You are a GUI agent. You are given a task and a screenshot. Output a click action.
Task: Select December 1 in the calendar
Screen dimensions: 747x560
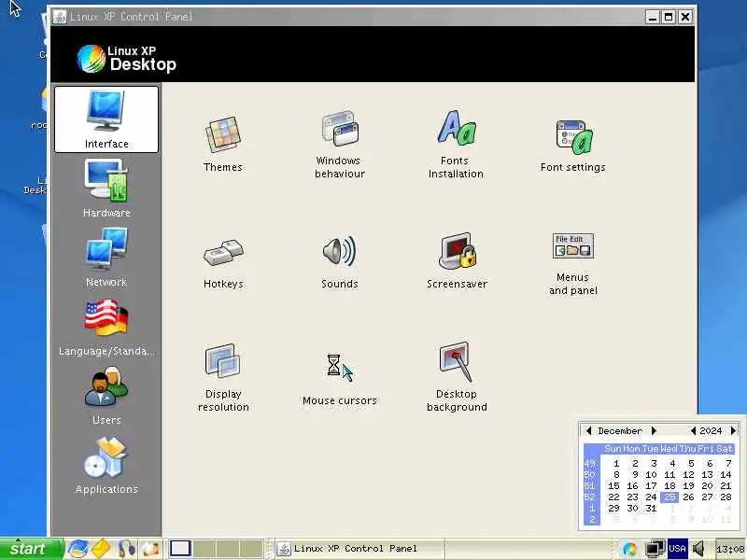(x=616, y=463)
